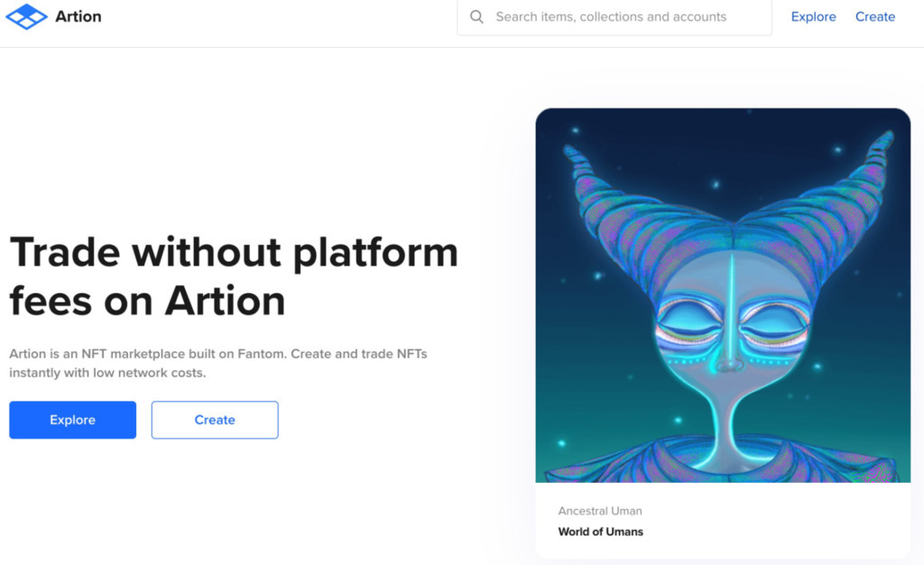Focus the search items and collections field

(614, 17)
